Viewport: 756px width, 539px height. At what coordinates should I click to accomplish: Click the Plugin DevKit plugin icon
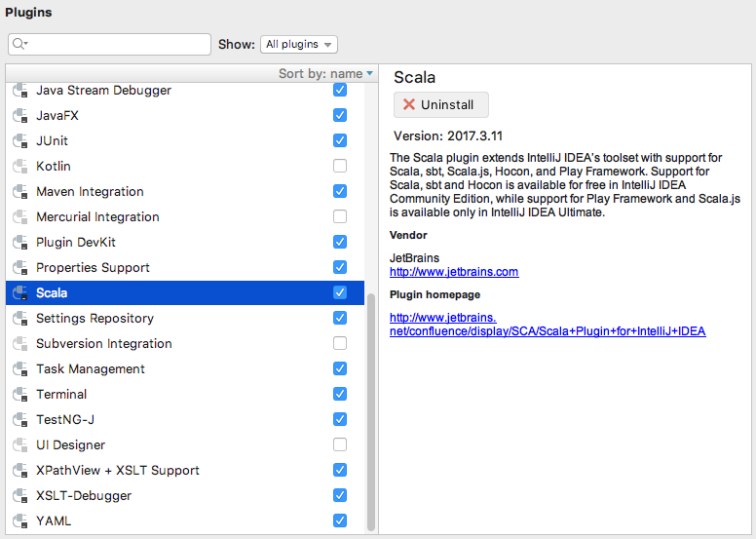click(20, 243)
